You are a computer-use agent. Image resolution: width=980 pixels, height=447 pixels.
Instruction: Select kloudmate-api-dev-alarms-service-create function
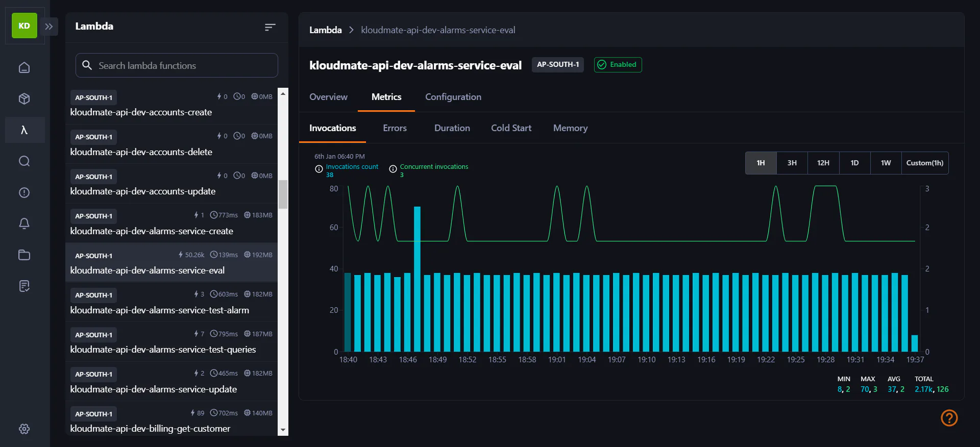pyautogui.click(x=171, y=224)
